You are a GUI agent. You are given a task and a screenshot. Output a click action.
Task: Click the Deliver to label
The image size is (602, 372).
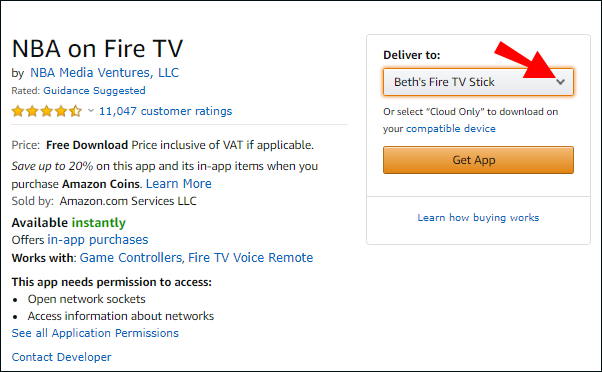click(x=412, y=55)
